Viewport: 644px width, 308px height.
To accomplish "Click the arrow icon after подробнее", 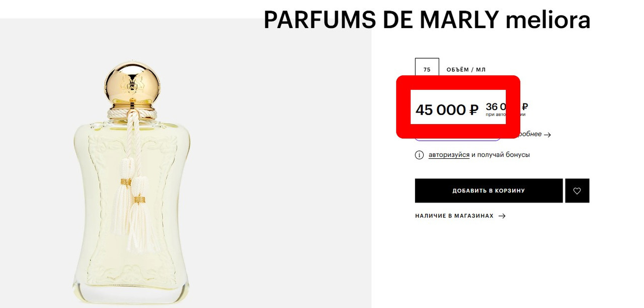I will [x=548, y=135].
